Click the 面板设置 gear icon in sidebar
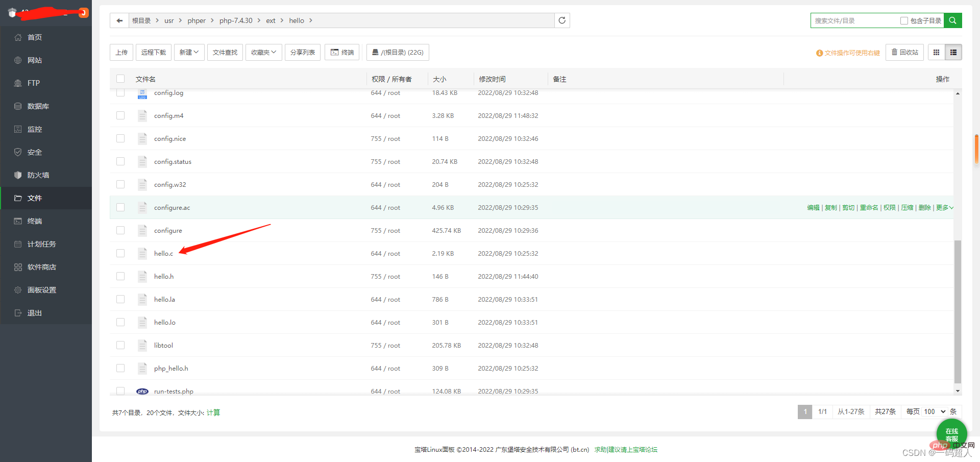Image resolution: width=980 pixels, height=462 pixels. point(18,290)
